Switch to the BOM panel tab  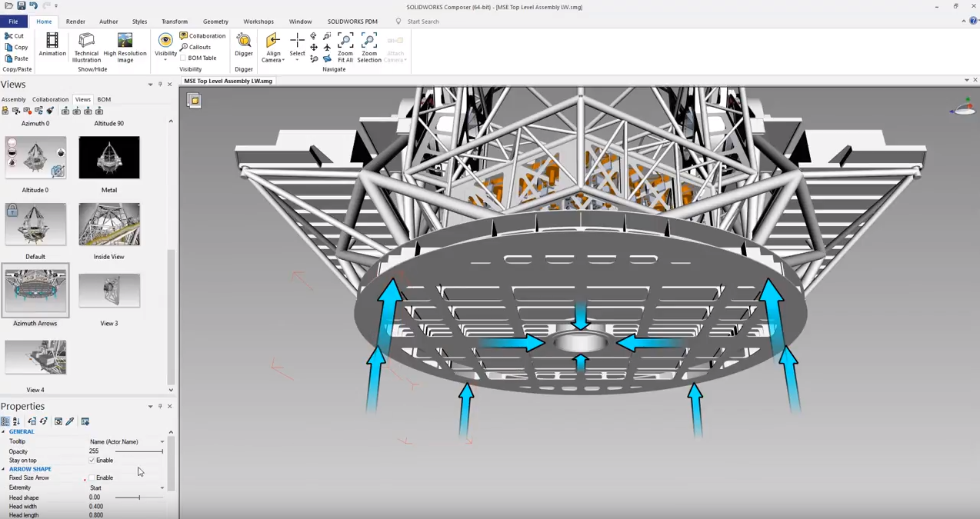point(104,99)
